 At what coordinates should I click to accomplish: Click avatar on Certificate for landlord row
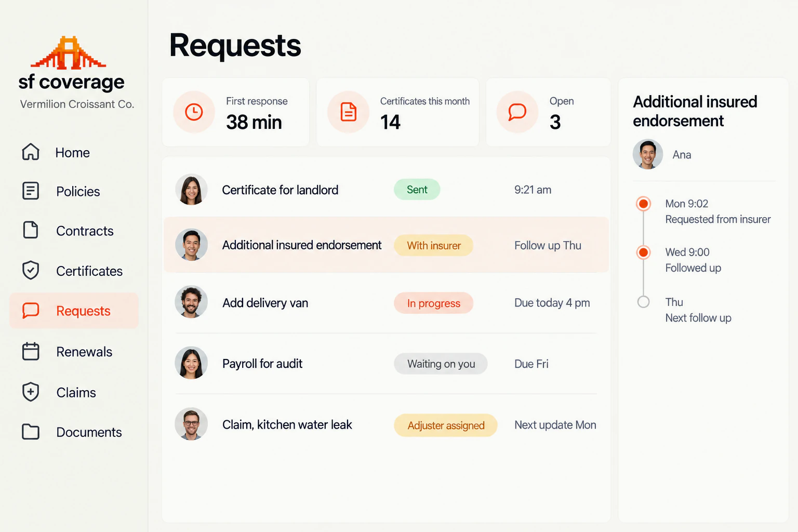point(191,190)
